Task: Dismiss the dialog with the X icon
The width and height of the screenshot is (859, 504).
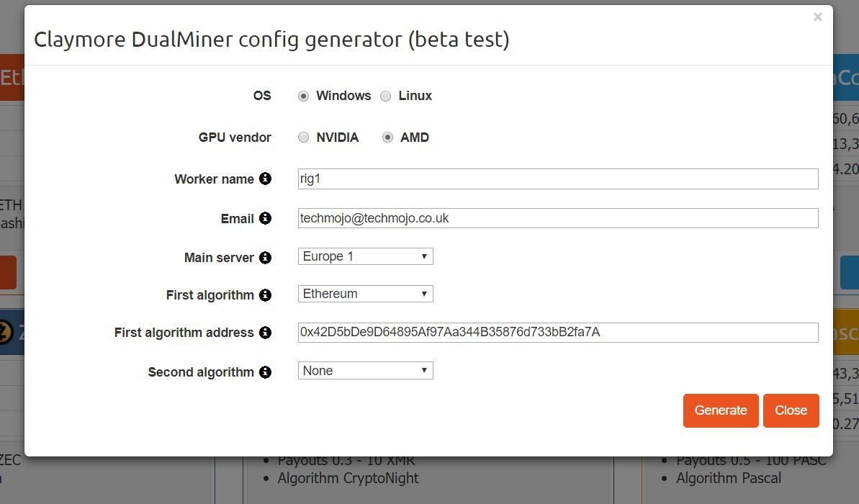Action: pos(818,17)
